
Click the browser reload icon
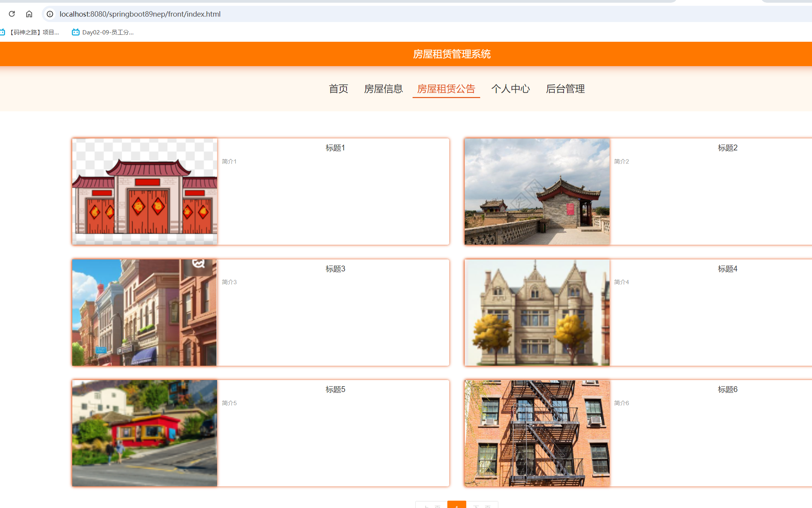point(12,14)
